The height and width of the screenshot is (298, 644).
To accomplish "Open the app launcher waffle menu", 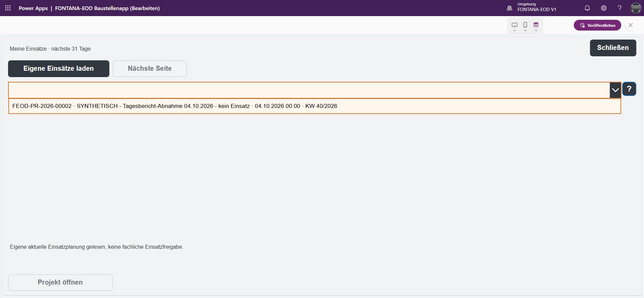I will [8, 8].
